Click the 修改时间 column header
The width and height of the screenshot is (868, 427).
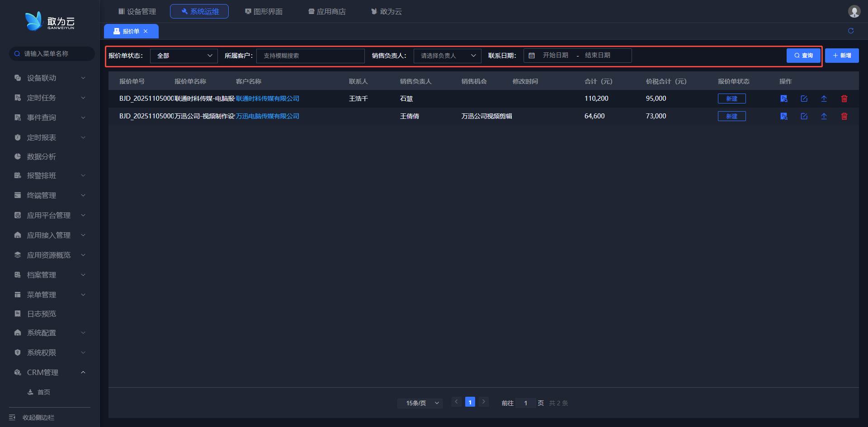(x=525, y=81)
